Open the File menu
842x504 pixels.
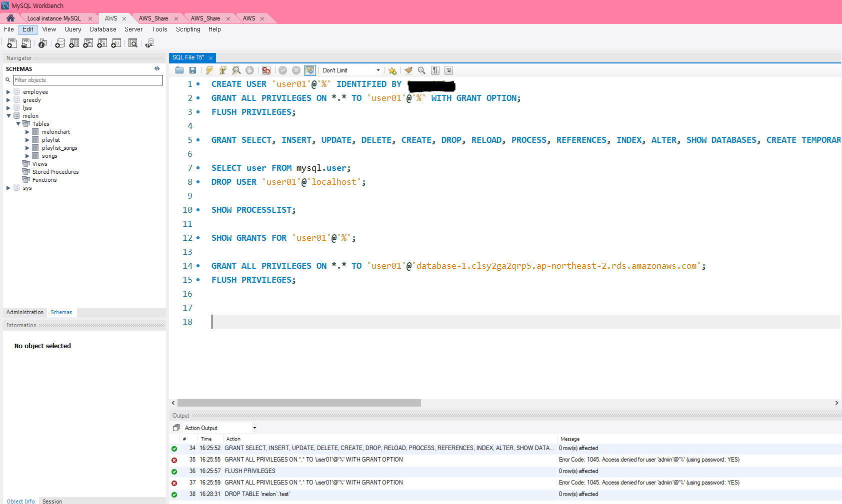tap(9, 29)
